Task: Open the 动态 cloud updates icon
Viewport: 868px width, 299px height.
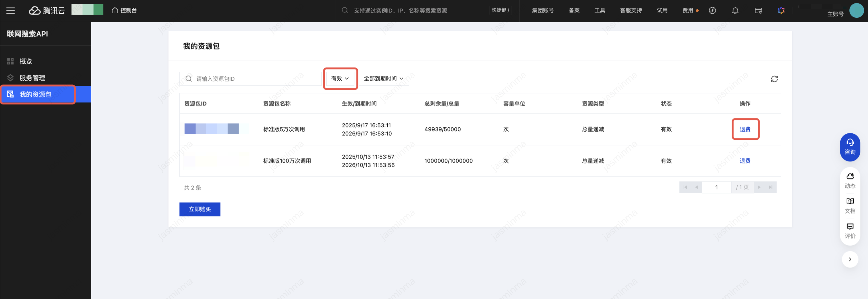Action: [849, 180]
